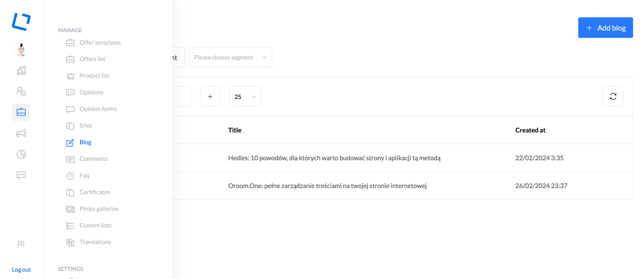Click the question-mark icon beside Faq
This screenshot has width=644, height=279.
coord(70,176)
